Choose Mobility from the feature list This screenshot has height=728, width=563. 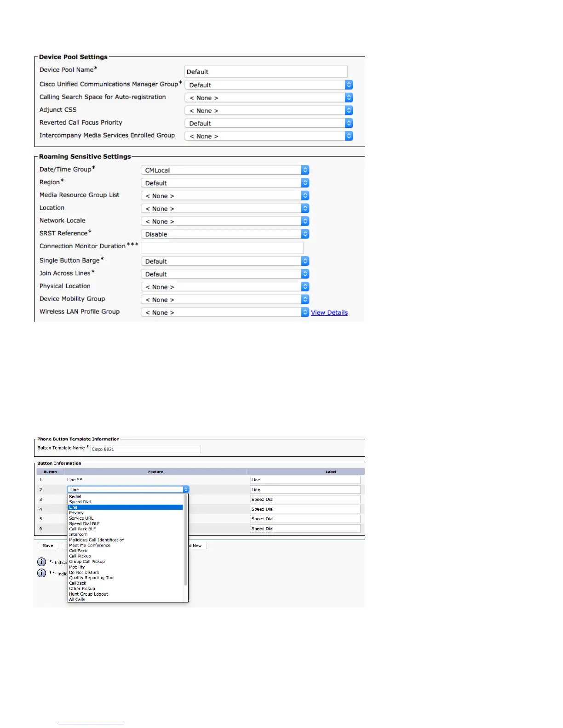click(126, 567)
